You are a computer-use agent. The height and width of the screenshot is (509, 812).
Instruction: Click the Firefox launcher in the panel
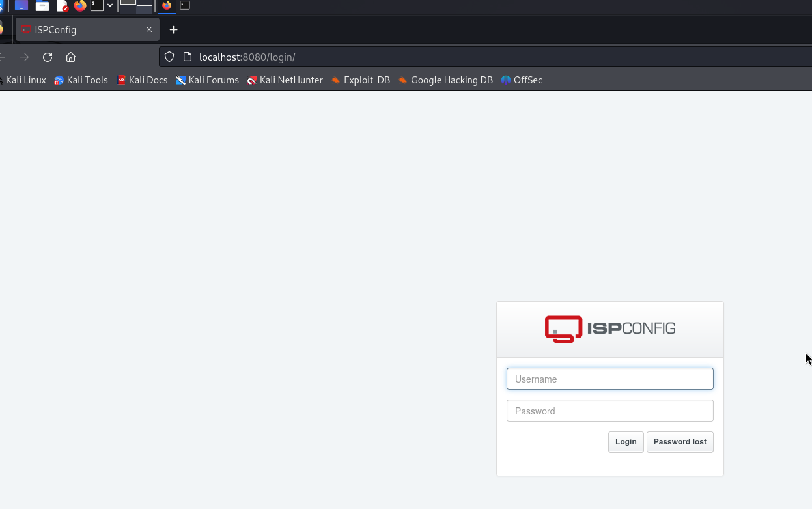point(80,6)
